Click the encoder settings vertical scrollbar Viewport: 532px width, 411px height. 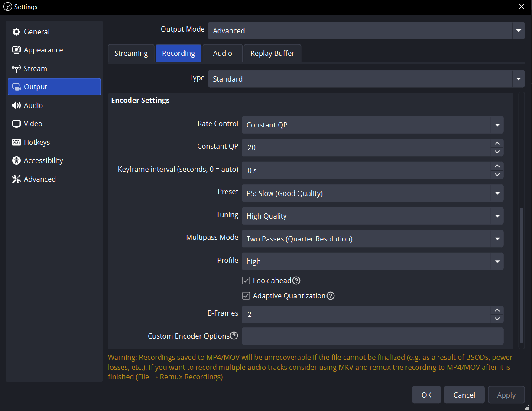coord(522,275)
